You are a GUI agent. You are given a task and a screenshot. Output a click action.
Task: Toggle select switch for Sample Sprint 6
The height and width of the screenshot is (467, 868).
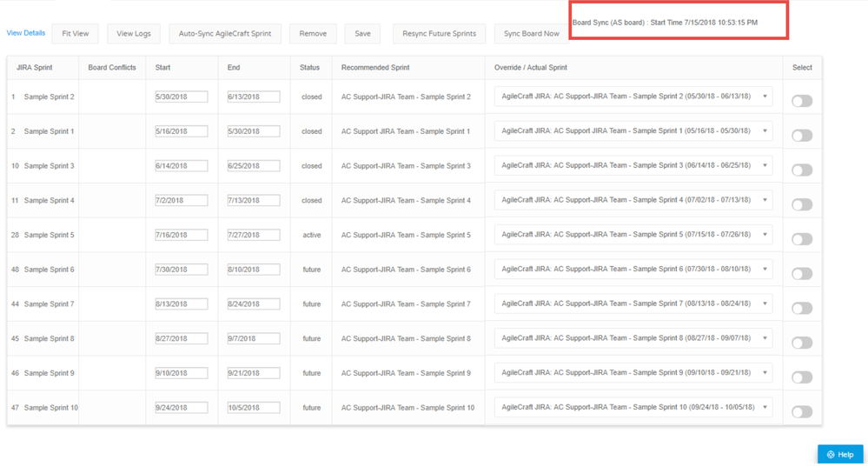coord(802,274)
